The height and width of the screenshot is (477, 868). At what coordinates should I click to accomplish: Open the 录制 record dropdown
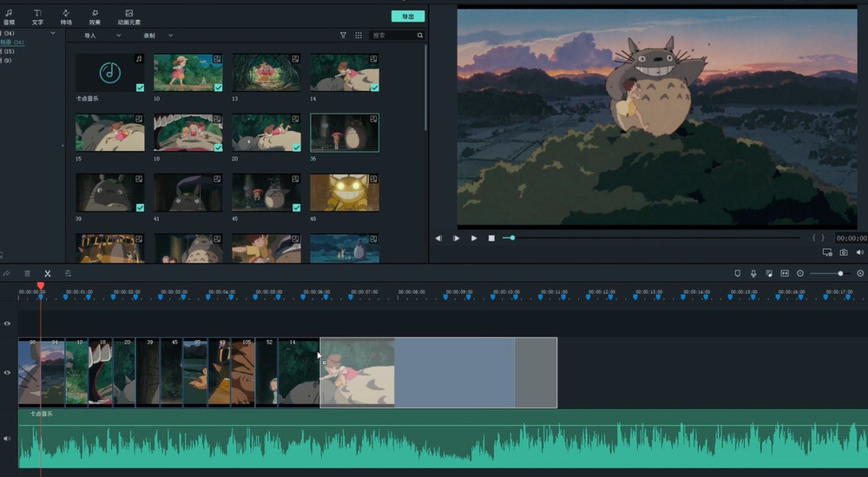158,36
